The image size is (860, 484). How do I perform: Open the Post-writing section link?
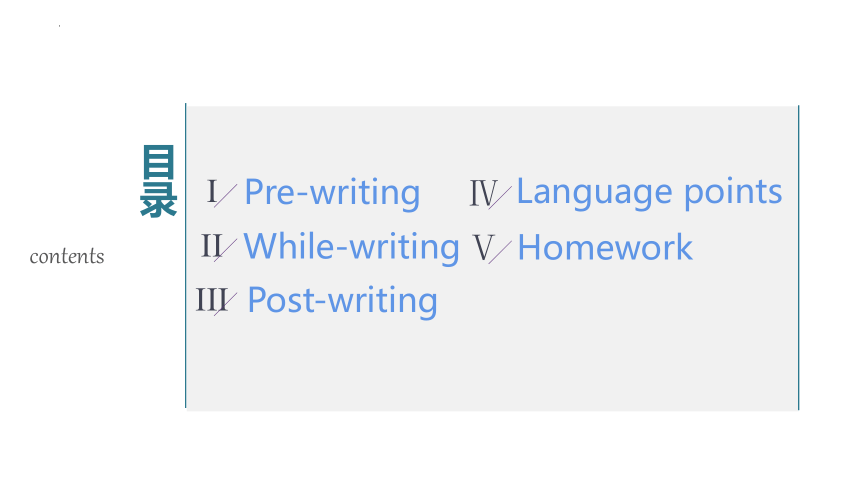(342, 301)
